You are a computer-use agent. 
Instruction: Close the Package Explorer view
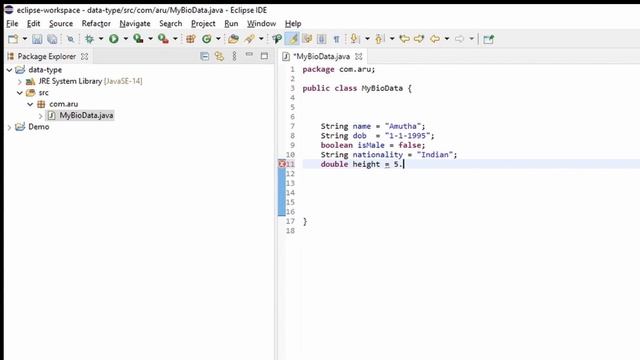[84, 56]
